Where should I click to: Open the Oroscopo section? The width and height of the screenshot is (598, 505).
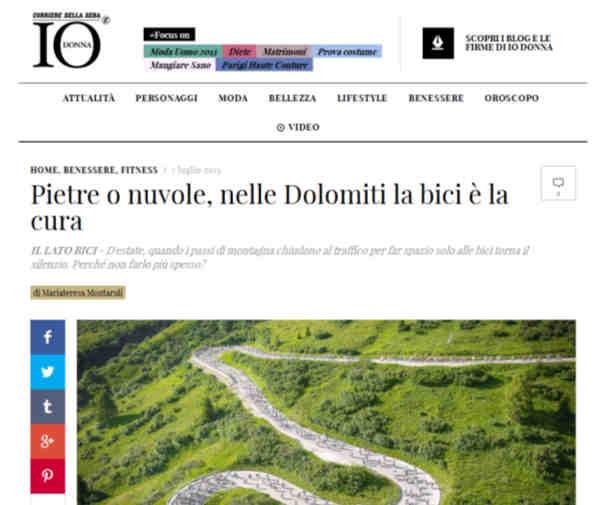click(511, 98)
